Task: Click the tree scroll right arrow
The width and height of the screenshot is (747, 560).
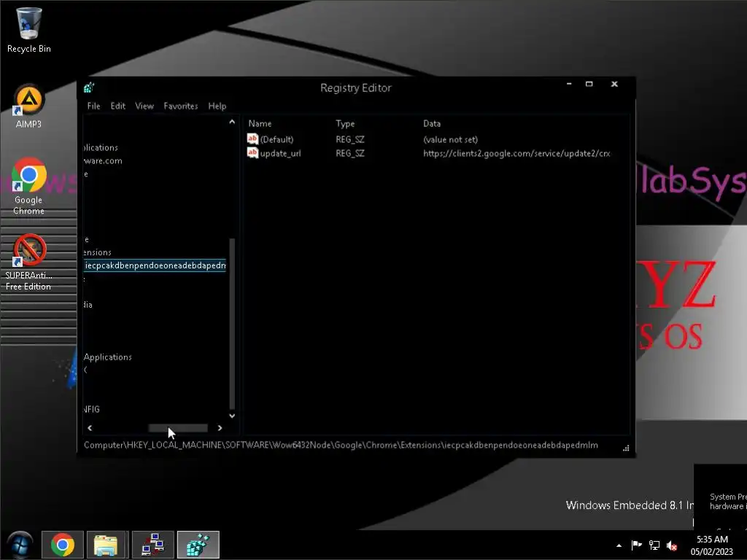Action: [x=220, y=427]
